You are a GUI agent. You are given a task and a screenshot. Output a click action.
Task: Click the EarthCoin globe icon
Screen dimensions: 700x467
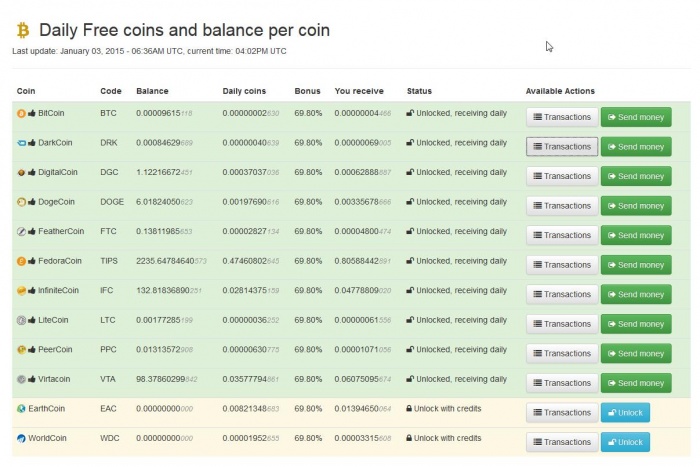click(21, 408)
